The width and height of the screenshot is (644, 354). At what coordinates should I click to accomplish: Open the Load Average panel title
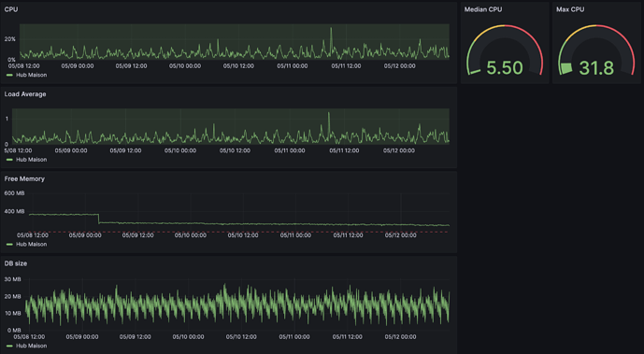[25, 94]
